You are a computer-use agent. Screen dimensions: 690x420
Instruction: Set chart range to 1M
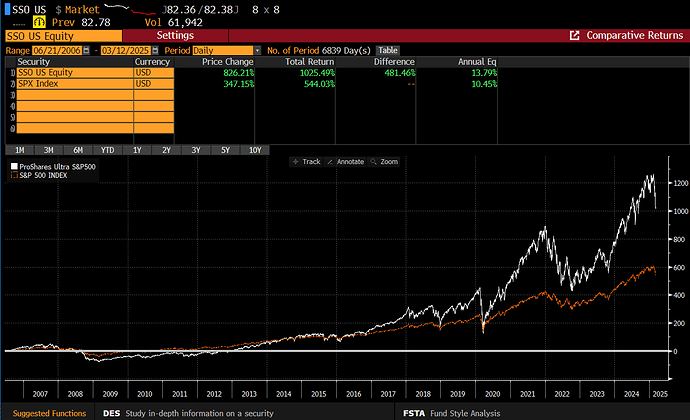(19, 149)
